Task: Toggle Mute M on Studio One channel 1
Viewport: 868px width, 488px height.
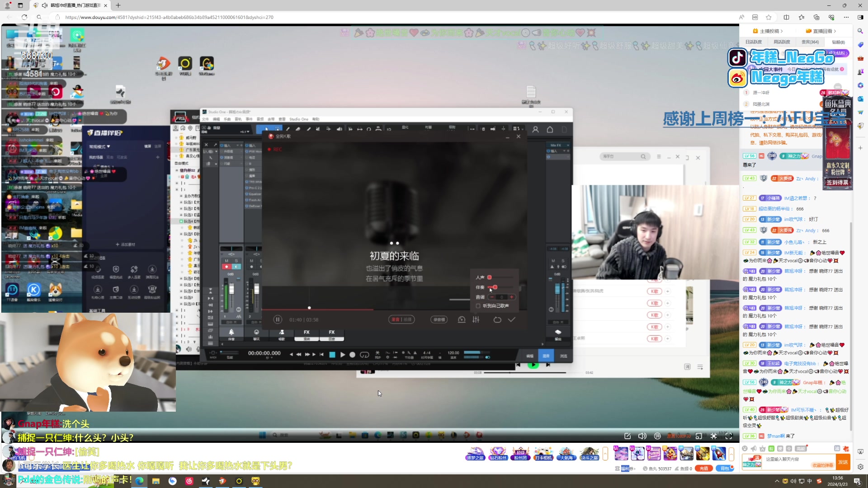Action: tap(227, 261)
